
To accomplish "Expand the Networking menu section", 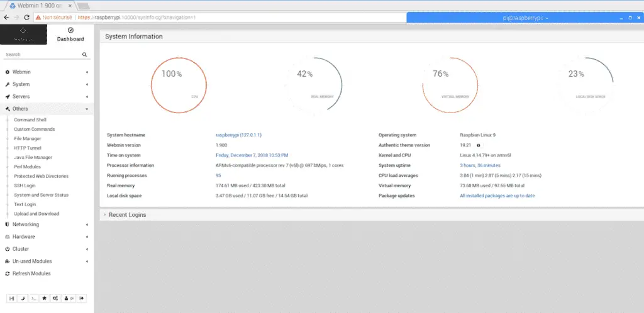I will 47,225.
